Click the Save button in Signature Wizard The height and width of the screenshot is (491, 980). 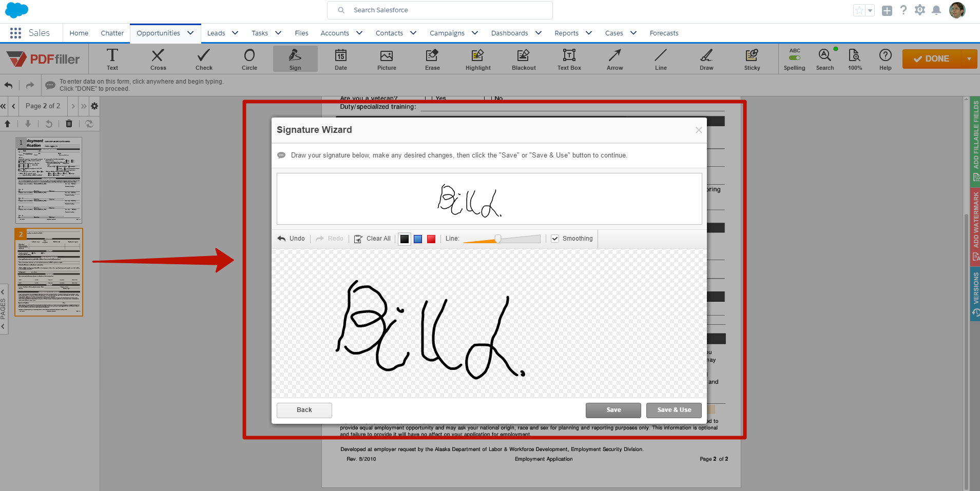[613, 410]
